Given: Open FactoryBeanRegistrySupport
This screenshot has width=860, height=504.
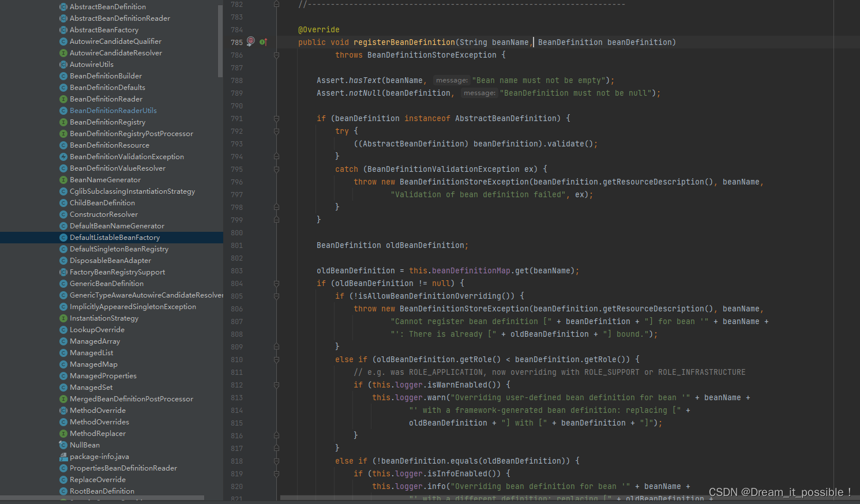Looking at the screenshot, I should 117,272.
